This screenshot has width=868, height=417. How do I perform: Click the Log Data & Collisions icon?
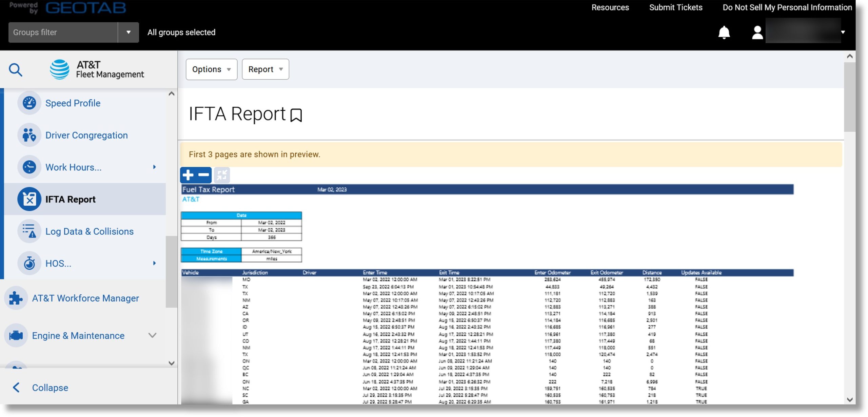pyautogui.click(x=29, y=231)
